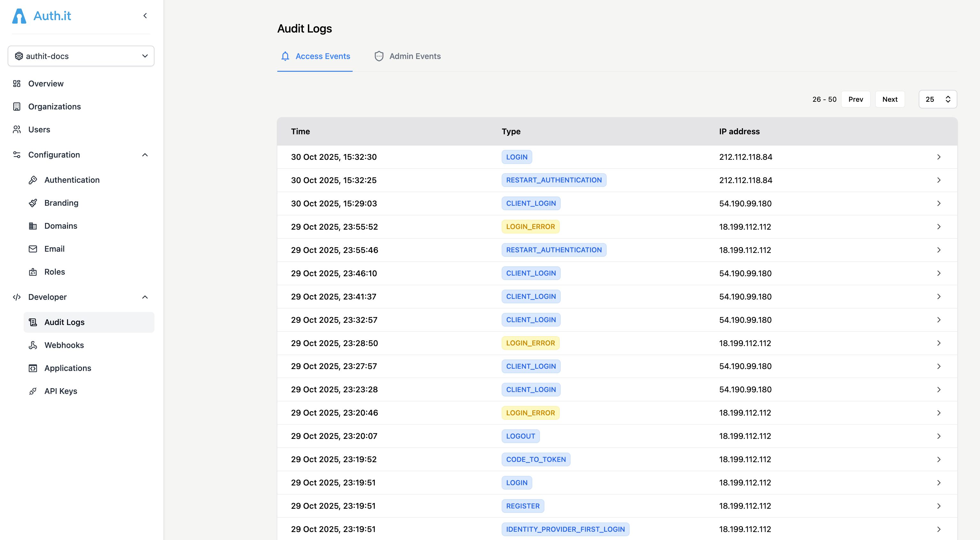Open the LOGIN_ERROR entry at 23:55:52

(609, 226)
